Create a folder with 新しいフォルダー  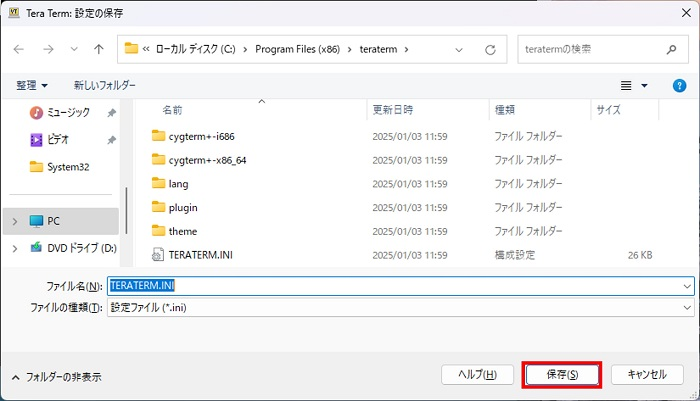point(104,85)
